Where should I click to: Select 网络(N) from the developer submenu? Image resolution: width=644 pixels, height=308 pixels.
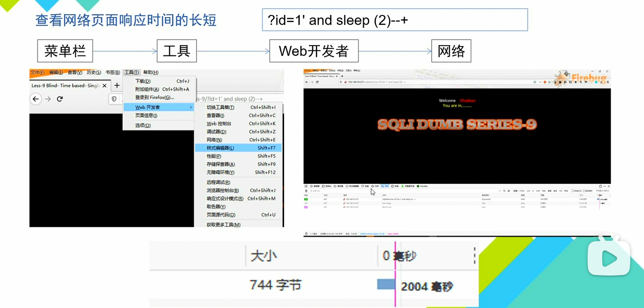pyautogui.click(x=215, y=140)
